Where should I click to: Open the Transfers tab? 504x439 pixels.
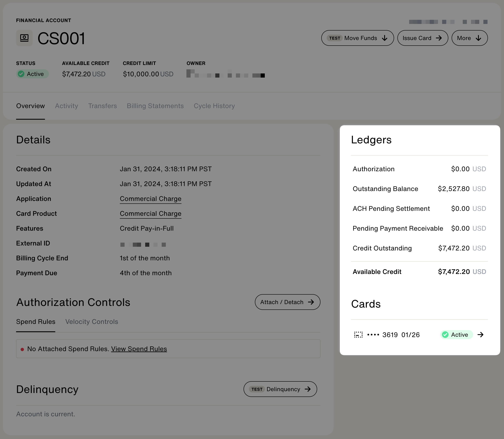point(102,106)
